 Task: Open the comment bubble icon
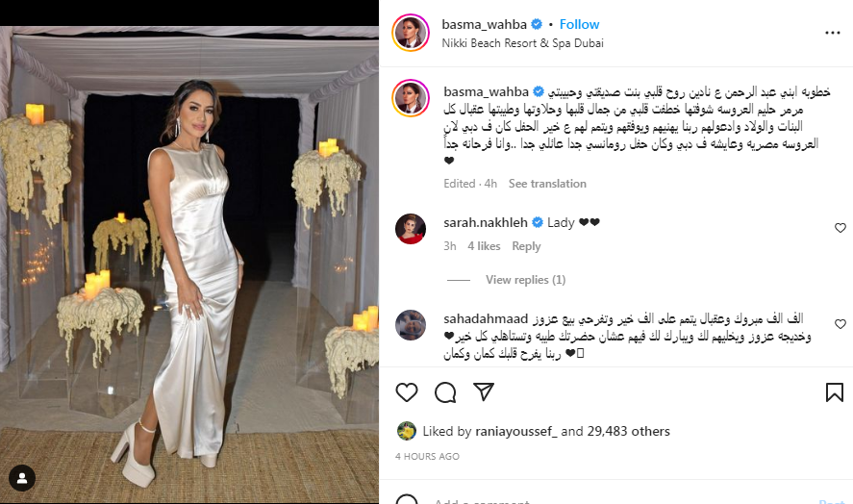pyautogui.click(x=445, y=392)
